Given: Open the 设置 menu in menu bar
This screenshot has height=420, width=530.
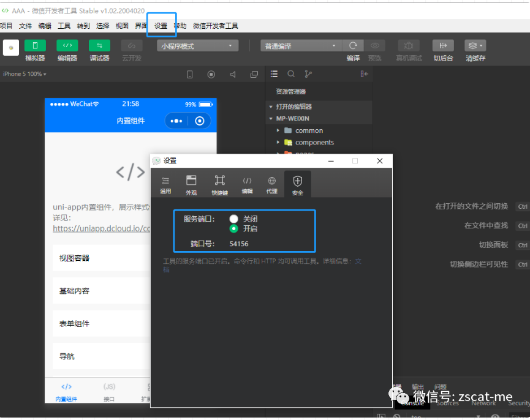Looking at the screenshot, I should pos(161,25).
